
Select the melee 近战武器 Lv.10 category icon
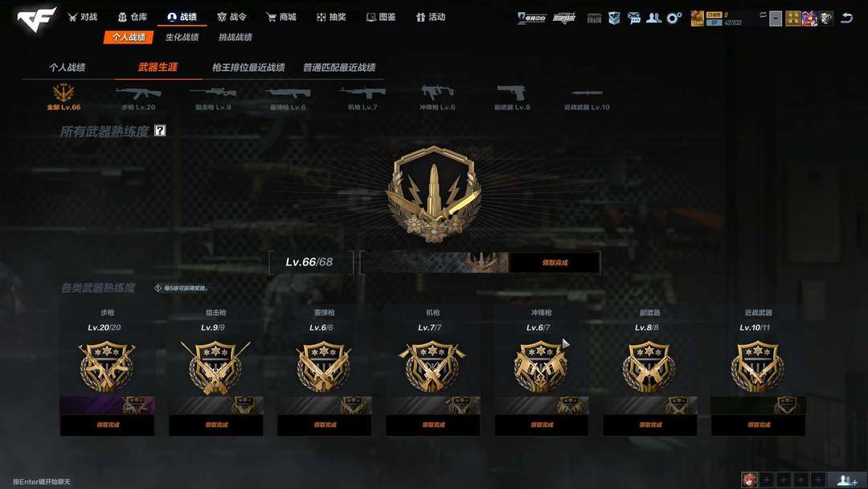coord(587,97)
